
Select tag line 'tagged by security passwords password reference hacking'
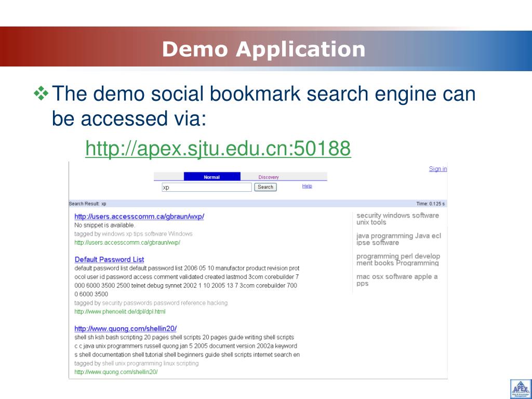click(151, 303)
